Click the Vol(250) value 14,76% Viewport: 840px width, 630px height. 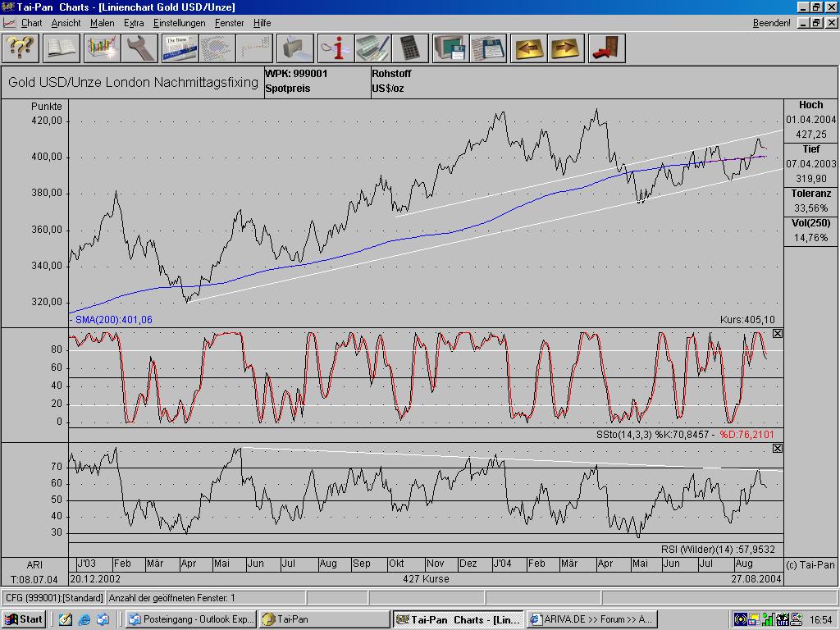point(810,237)
